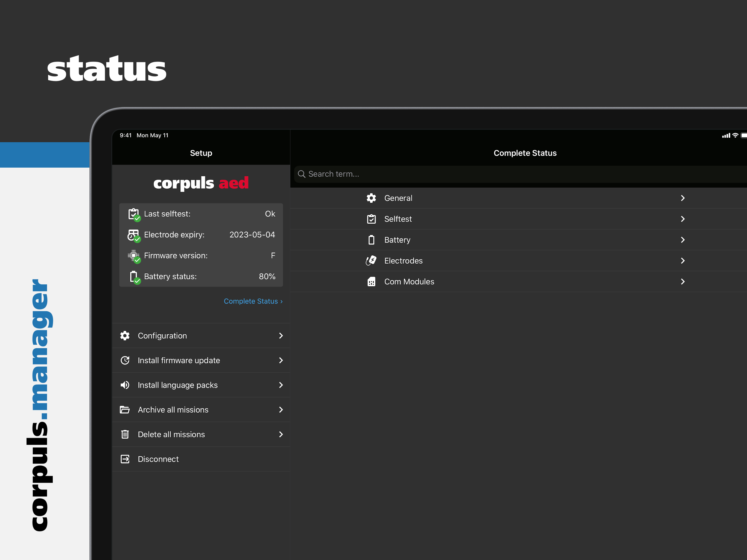Click the Last selftest Ok value
Image resolution: width=747 pixels, height=560 pixels.
[x=270, y=214]
